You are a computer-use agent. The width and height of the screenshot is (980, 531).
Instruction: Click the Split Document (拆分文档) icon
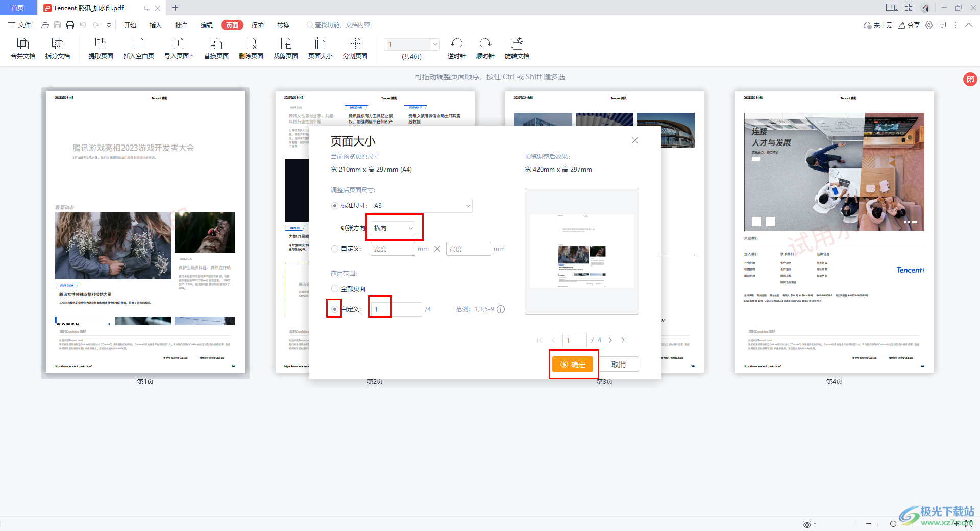click(x=58, y=49)
